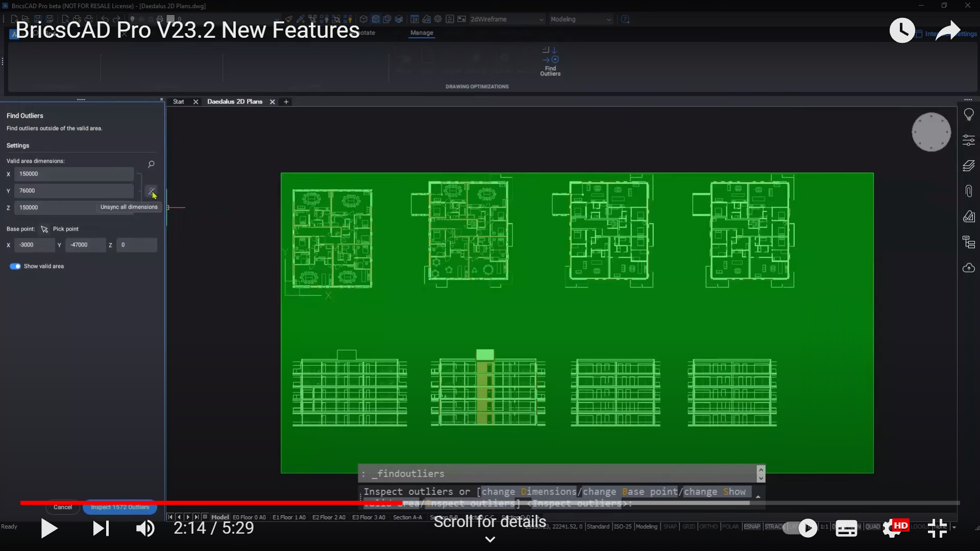Open the Properties sliders panel icon
Screen dimensions: 980x551
pyautogui.click(x=968, y=140)
